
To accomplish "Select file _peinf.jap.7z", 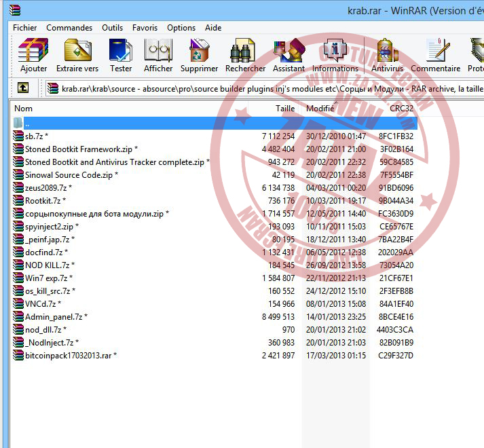I will tap(48, 240).
